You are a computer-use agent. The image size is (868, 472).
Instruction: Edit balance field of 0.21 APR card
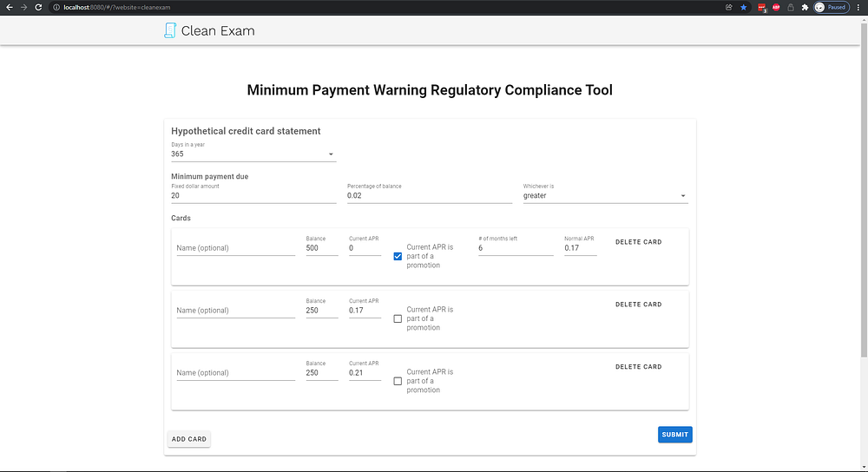tap(322, 373)
